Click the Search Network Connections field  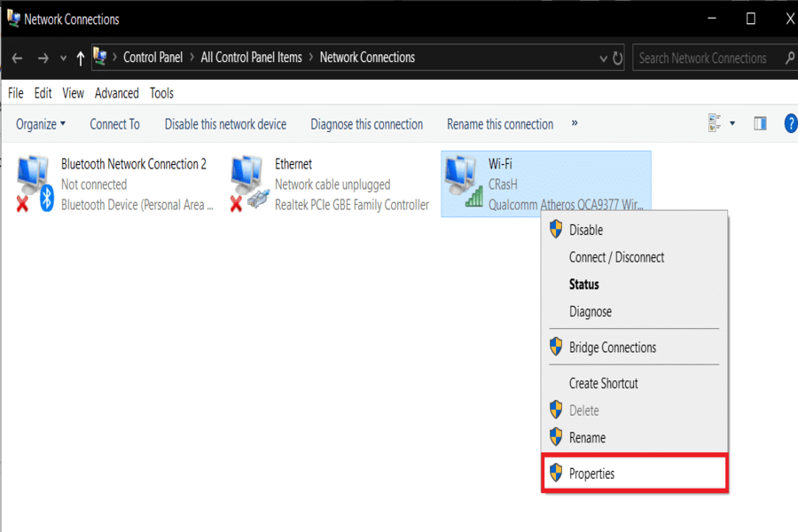pos(705,59)
